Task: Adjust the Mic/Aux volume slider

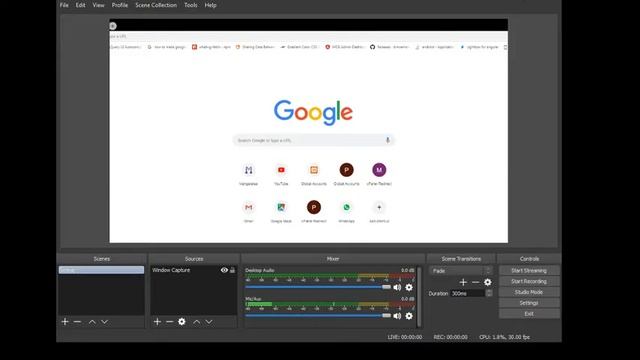Action: [318, 316]
